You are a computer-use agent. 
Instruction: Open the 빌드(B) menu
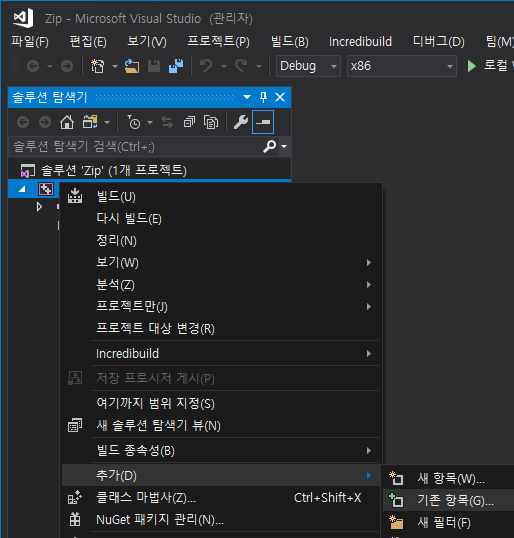pos(290,42)
